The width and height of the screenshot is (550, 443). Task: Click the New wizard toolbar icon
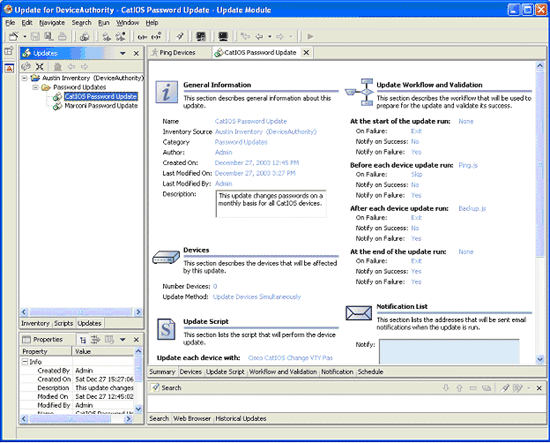point(13,36)
